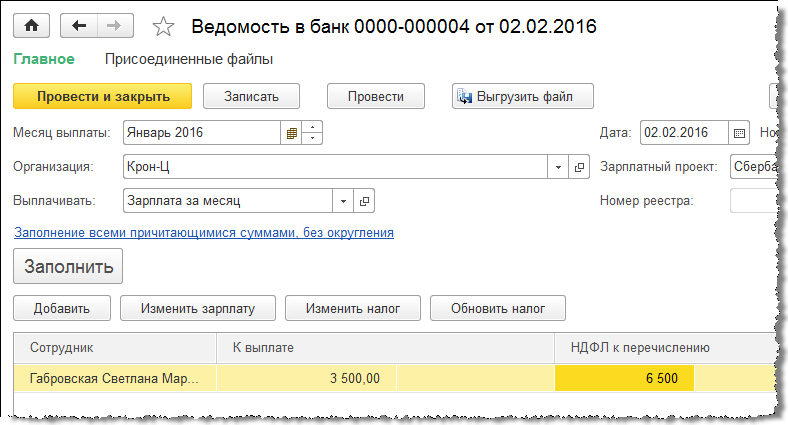The height and width of the screenshot is (425, 788).
Task: Open month selection icon for Месяц выплаты
Action: [292, 132]
